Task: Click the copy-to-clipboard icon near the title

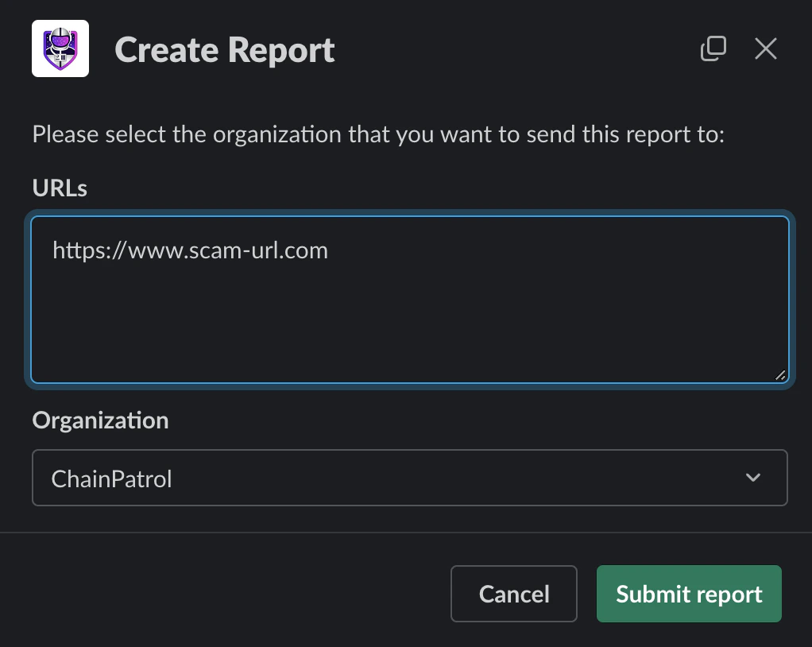Action: click(713, 48)
